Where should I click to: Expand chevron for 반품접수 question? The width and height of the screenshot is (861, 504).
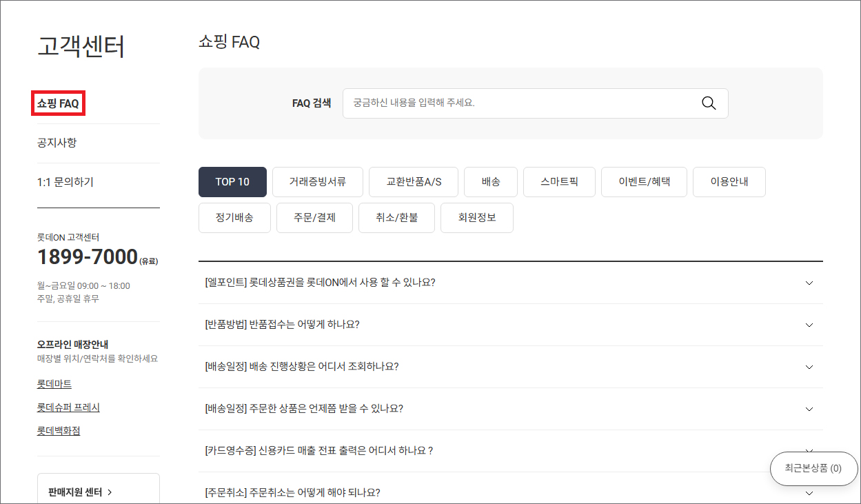pyautogui.click(x=809, y=325)
